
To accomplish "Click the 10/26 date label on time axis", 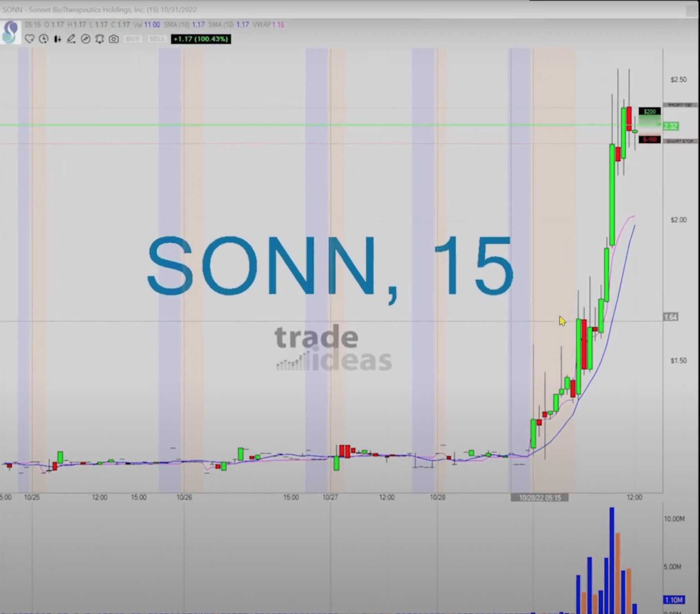I will [184, 497].
